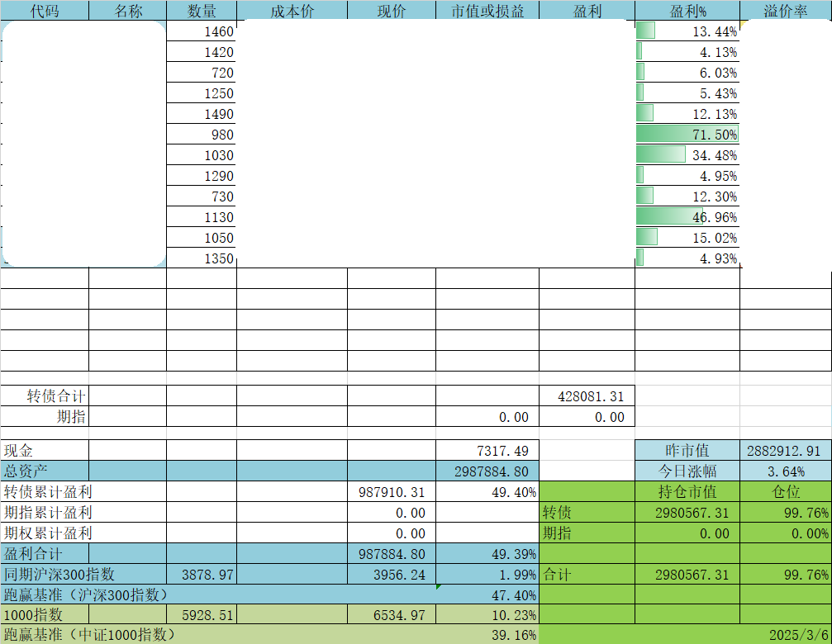Select the 34.48% profit data bar cell
Viewport: 832px width, 644px height.
[687, 155]
